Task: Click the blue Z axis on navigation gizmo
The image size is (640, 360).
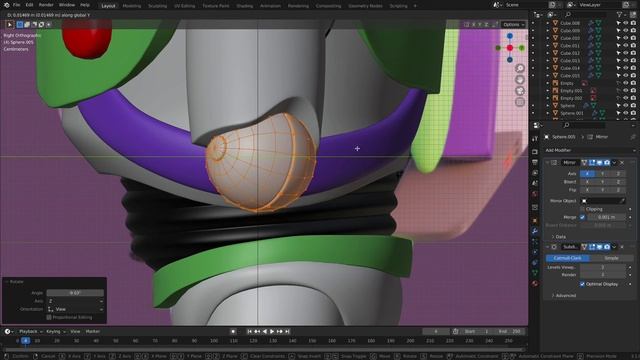Action: coord(510,36)
